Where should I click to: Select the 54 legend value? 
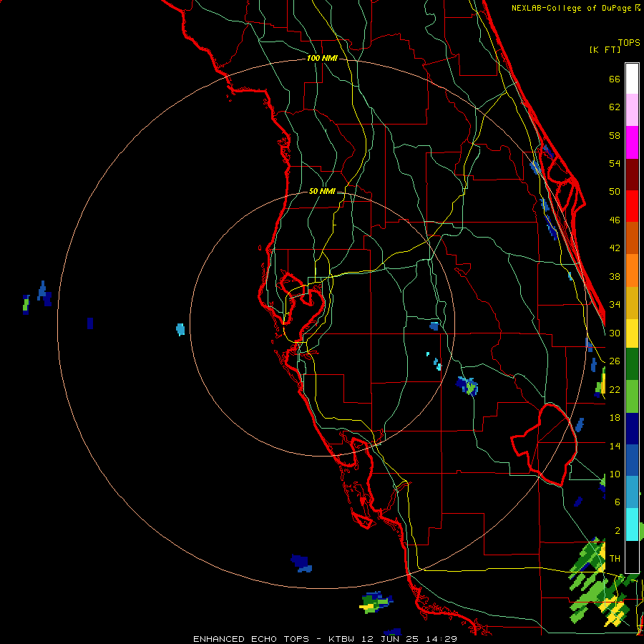click(615, 163)
